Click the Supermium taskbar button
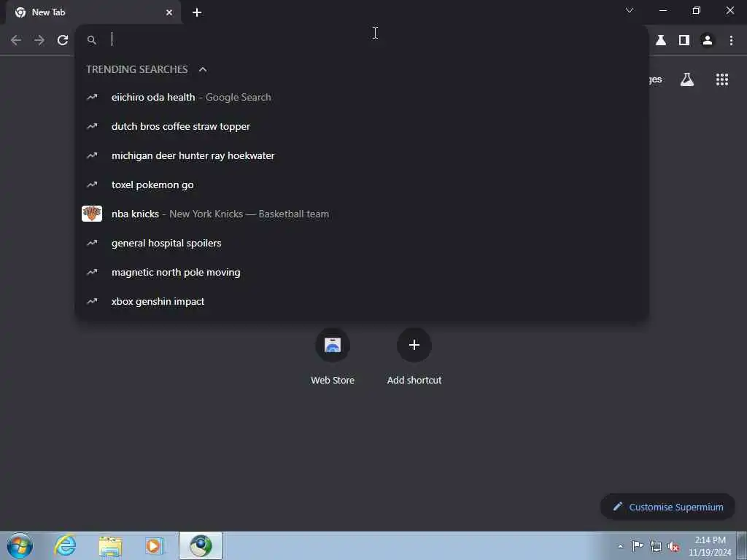Screen dimensions: 747x560 (201, 545)
